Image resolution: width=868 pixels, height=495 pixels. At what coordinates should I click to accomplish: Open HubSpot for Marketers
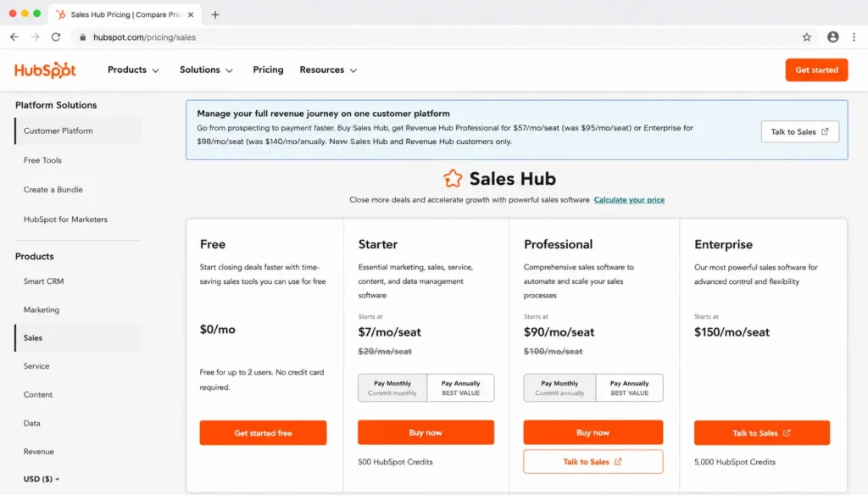click(65, 220)
